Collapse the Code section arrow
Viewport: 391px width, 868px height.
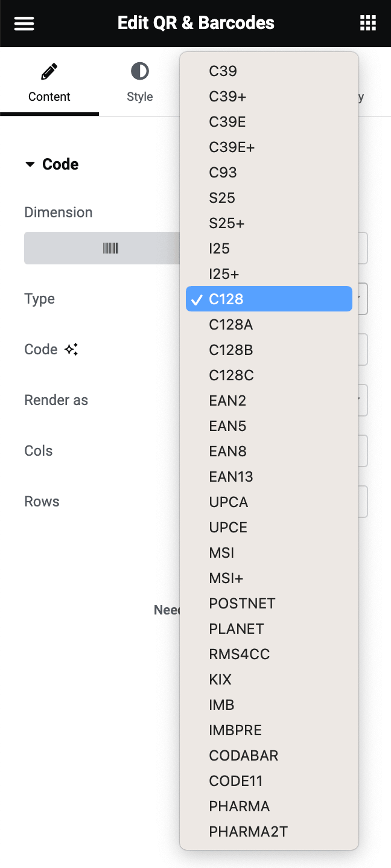pyautogui.click(x=30, y=164)
